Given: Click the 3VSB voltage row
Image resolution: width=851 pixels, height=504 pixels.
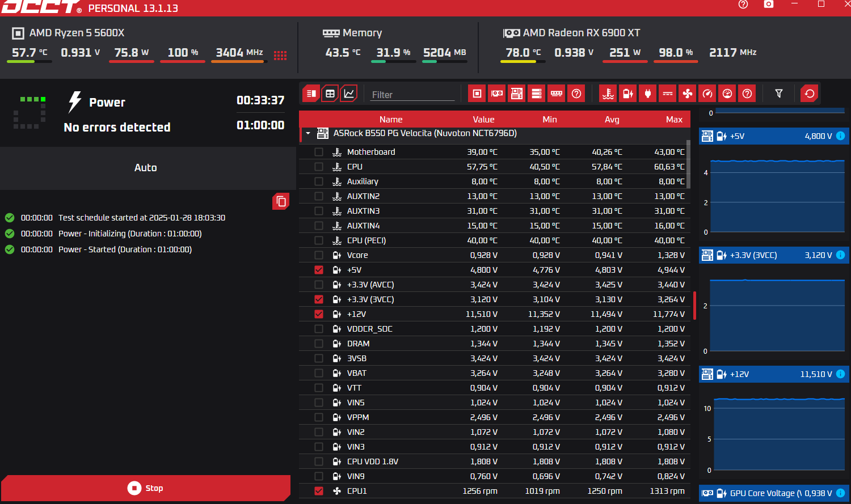Looking at the screenshot, I should click(x=495, y=358).
